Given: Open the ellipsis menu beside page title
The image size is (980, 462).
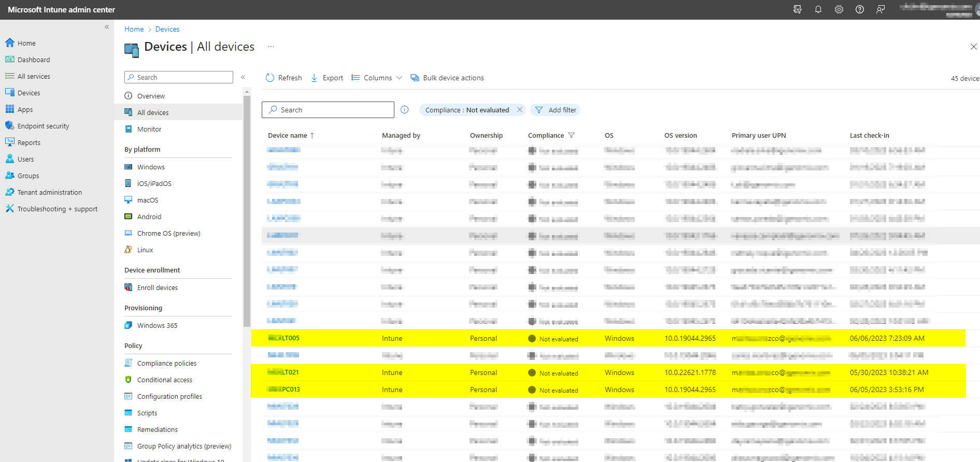Looking at the screenshot, I should 271,47.
